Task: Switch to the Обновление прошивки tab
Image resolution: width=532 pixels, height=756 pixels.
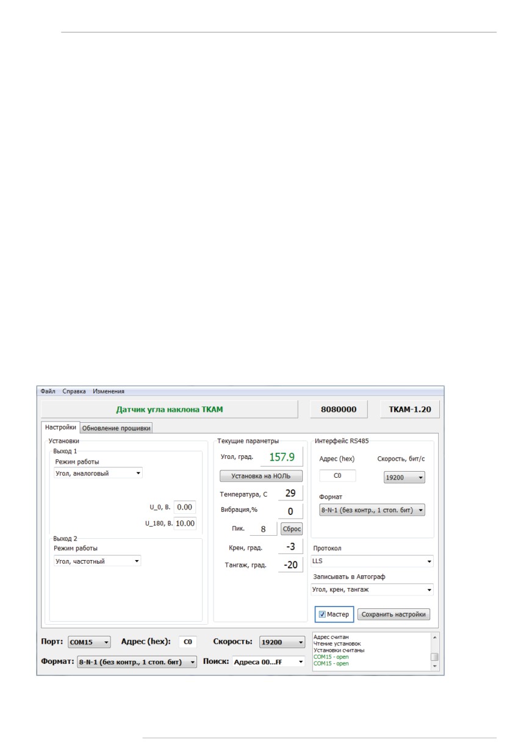Action: point(116,428)
